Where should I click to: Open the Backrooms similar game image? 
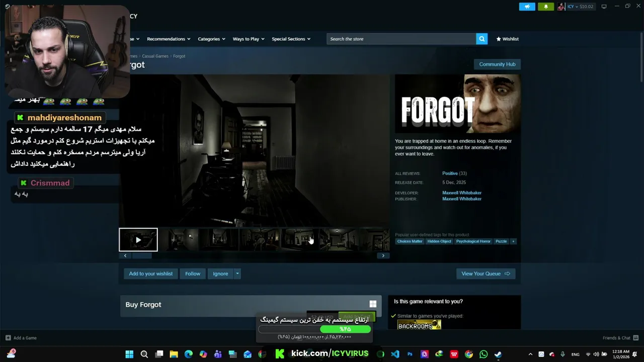(419, 325)
